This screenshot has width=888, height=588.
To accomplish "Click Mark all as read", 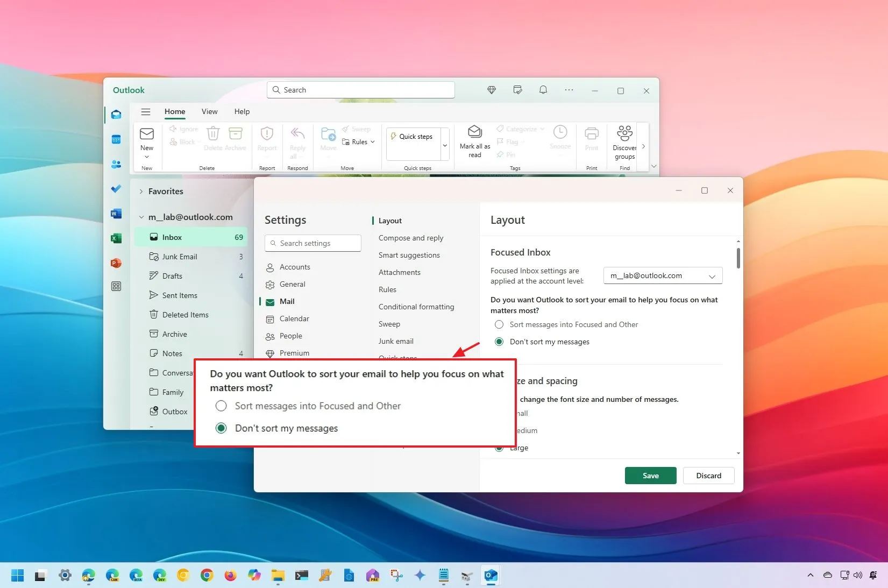I will coord(475,141).
